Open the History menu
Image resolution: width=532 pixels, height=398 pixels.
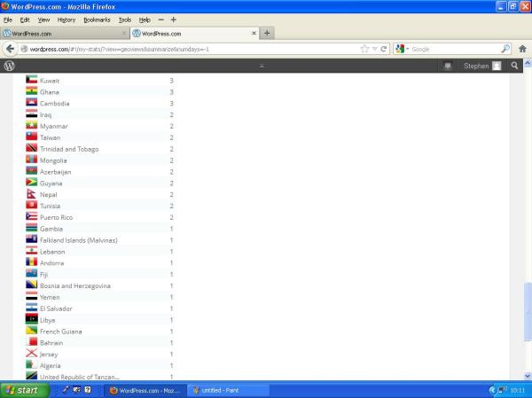[x=66, y=19]
